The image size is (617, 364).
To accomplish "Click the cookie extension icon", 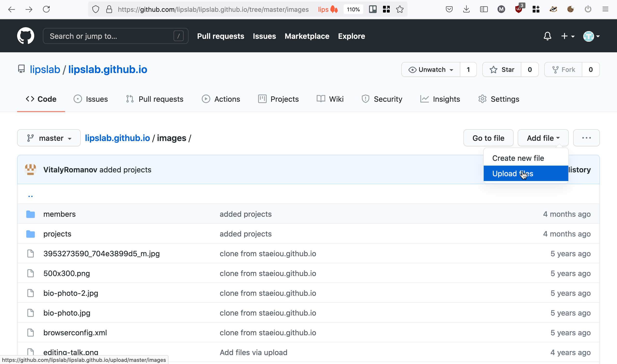I will pyautogui.click(x=570, y=9).
